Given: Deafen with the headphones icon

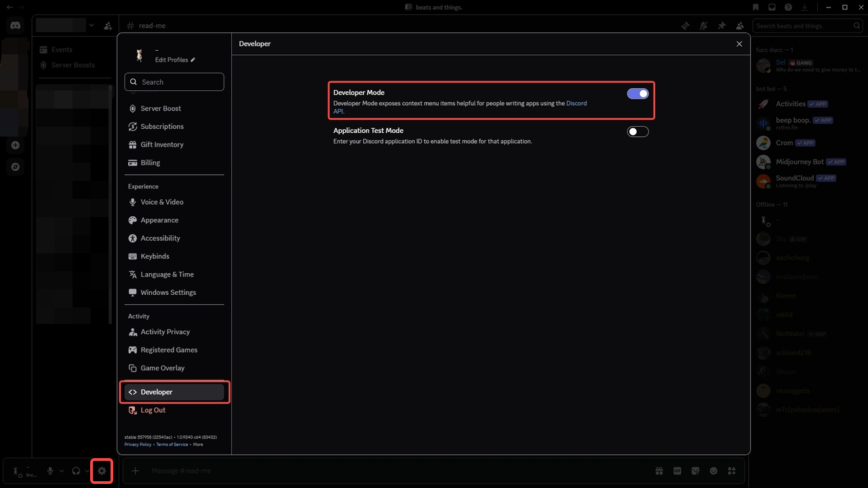Looking at the screenshot, I should click(77, 471).
